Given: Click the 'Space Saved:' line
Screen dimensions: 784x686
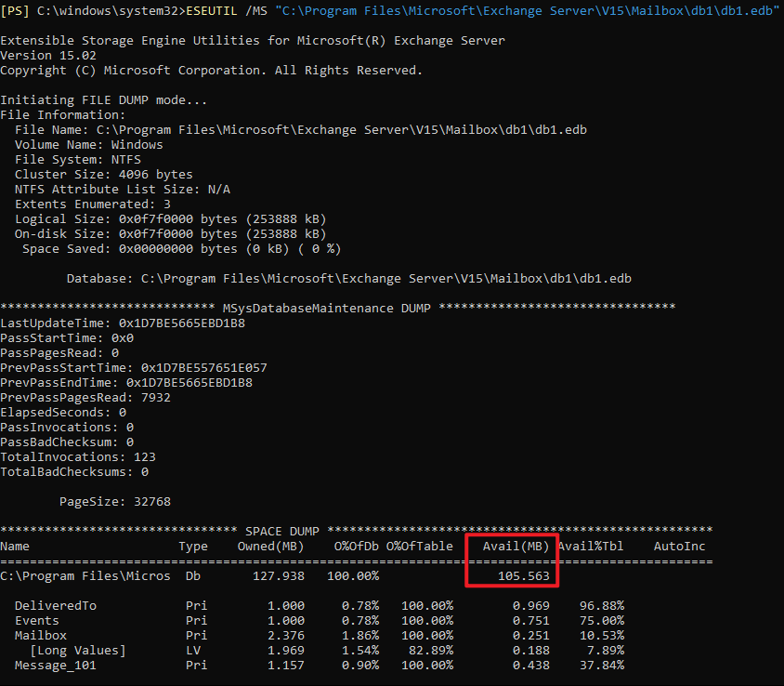Looking at the screenshot, I should (181, 249).
